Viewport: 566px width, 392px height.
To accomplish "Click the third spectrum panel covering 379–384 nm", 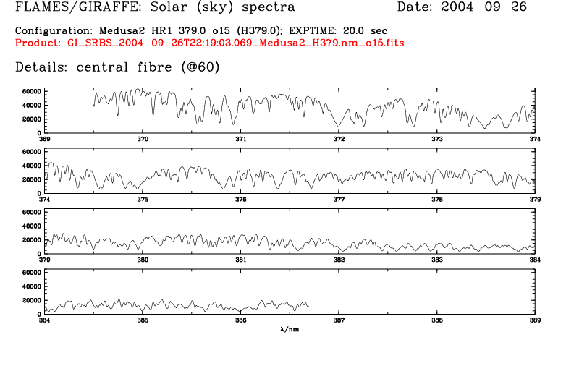I will (290, 231).
